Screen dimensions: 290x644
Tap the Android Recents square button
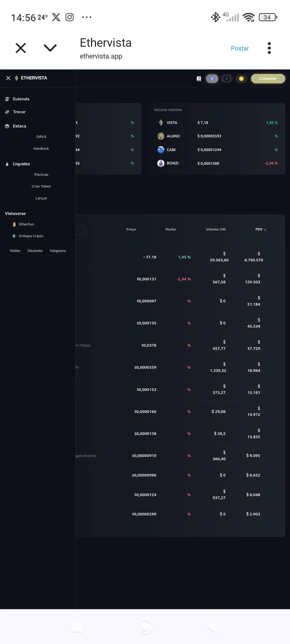click(x=77, y=627)
